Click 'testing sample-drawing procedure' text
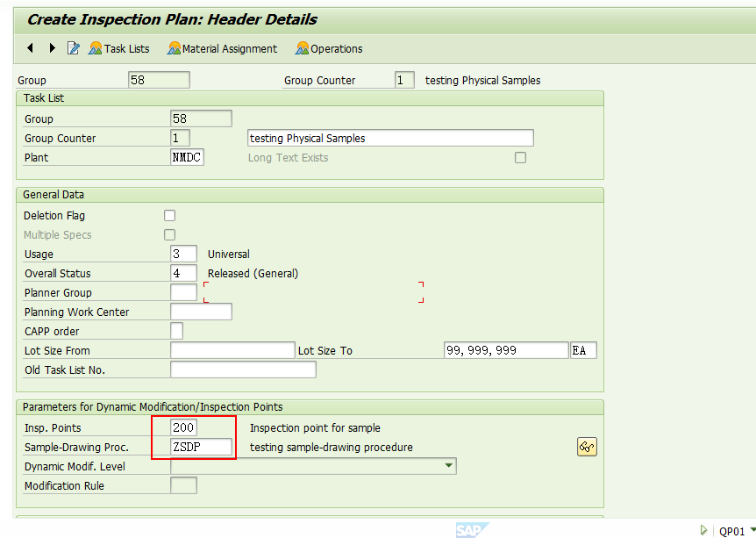The width and height of the screenshot is (756, 538). point(332,448)
